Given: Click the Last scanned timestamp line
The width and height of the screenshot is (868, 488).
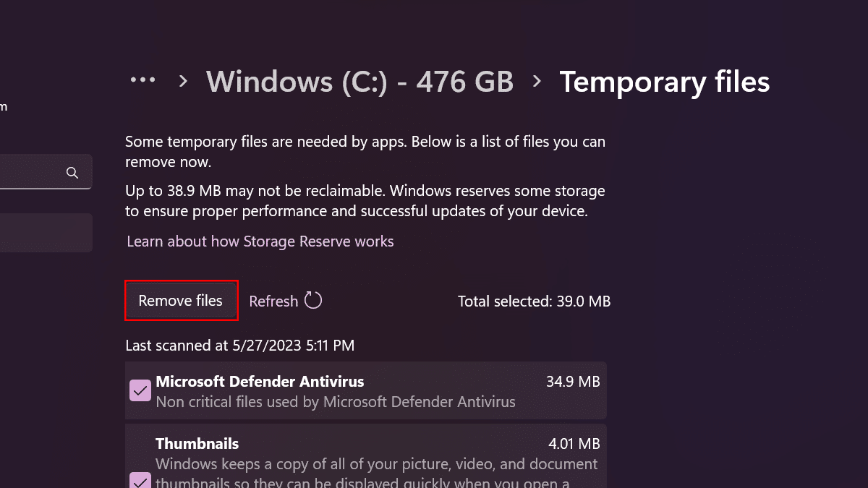Looking at the screenshot, I should coord(239,346).
